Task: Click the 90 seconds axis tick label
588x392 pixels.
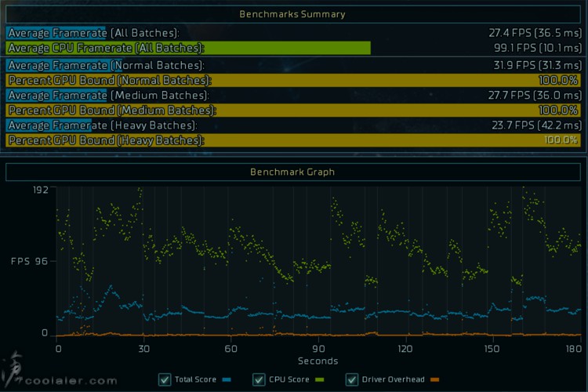Action: coord(318,349)
